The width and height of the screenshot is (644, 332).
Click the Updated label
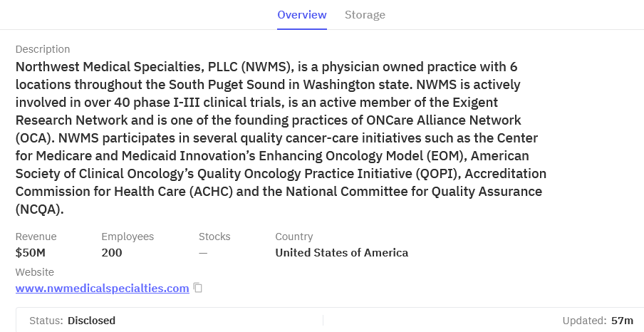click(x=584, y=321)
